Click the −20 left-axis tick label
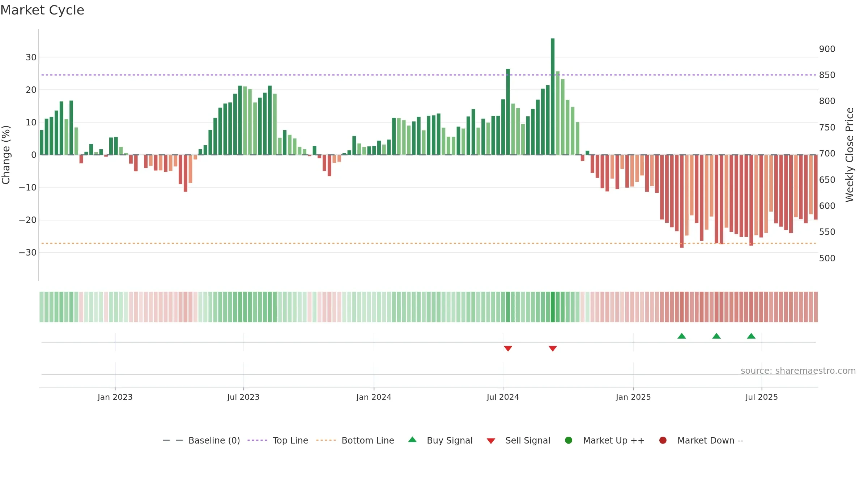 [x=28, y=220]
